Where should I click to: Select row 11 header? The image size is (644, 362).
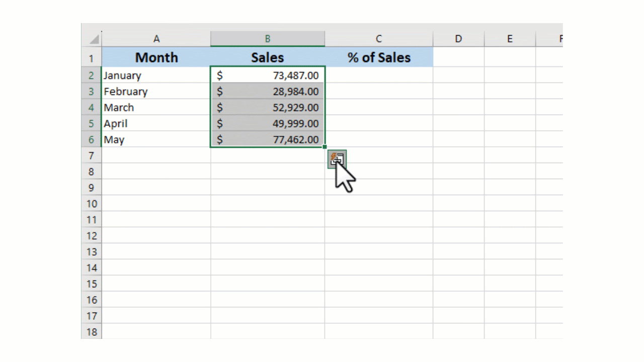coord(91,220)
